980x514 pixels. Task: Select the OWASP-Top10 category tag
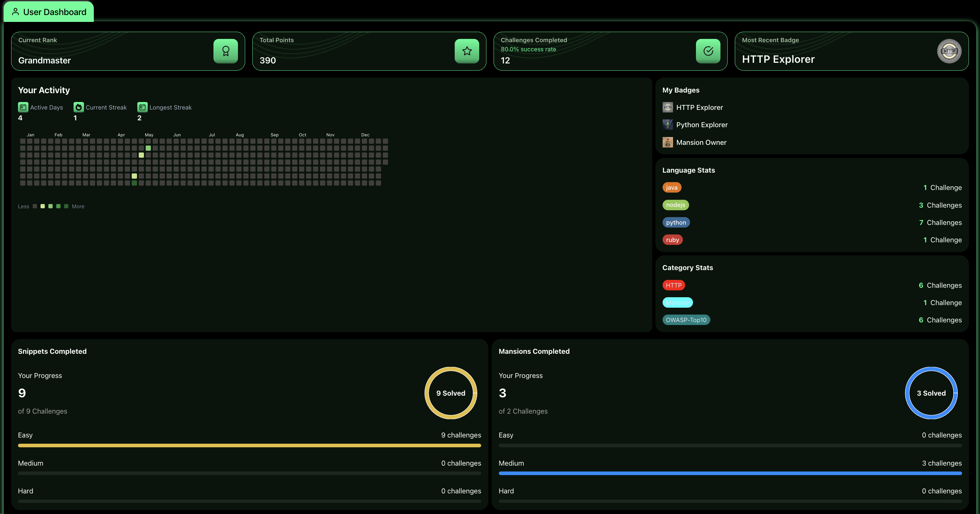click(x=686, y=320)
